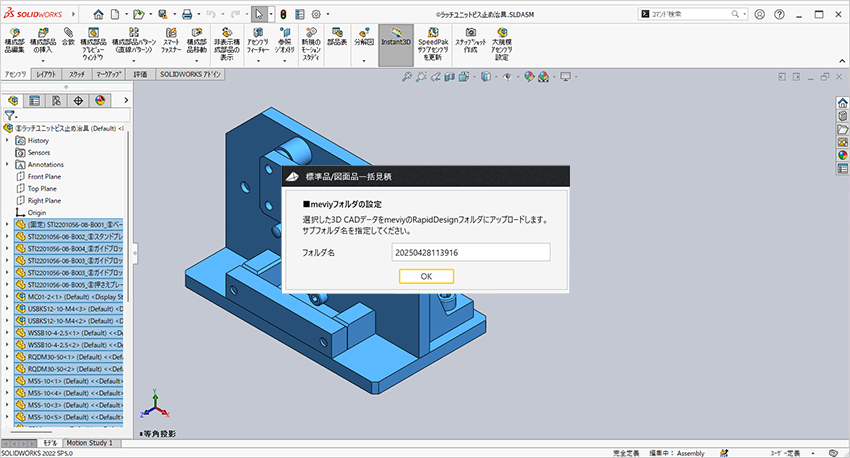Click the filter funnel in the feature tree
Image resolution: width=850 pixels, height=458 pixels.
(9, 115)
